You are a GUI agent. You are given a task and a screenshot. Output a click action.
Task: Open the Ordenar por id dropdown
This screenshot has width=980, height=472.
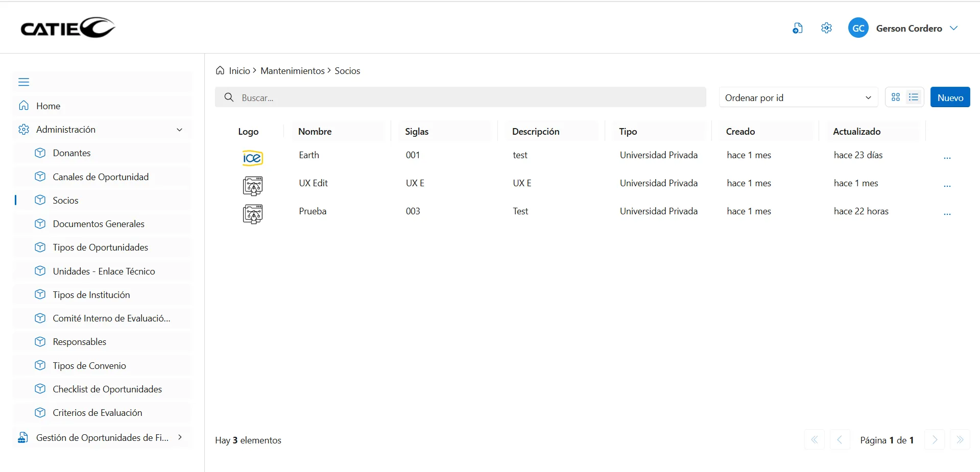[798, 97]
